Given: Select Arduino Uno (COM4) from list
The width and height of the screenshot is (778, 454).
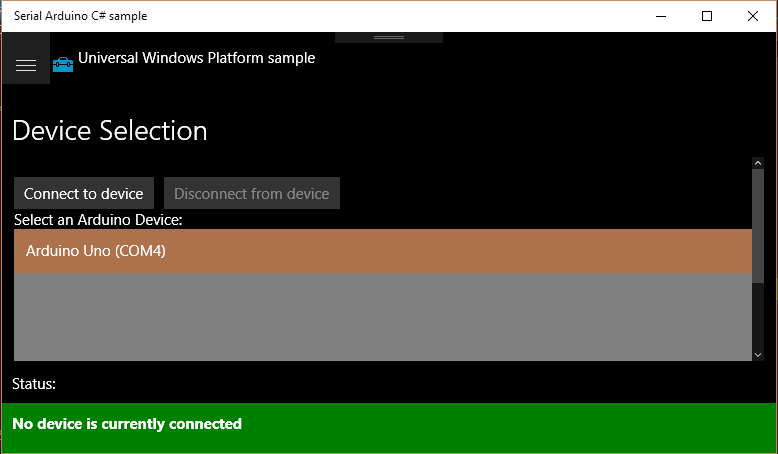Looking at the screenshot, I should pos(383,251).
